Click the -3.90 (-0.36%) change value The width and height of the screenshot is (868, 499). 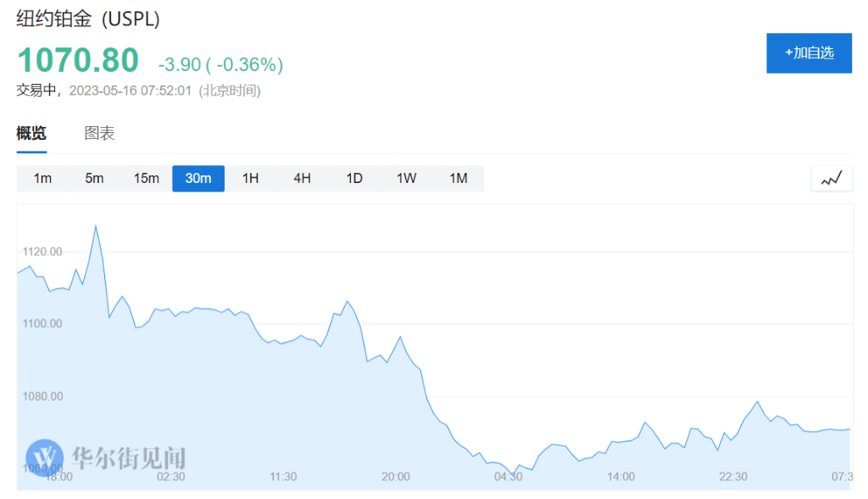click(x=220, y=64)
